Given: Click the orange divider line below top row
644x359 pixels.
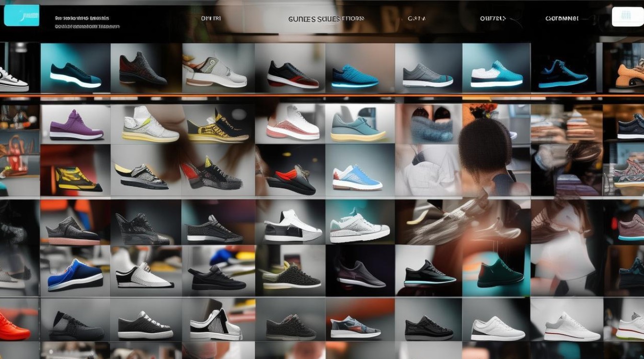Looking at the screenshot, I should pos(322,95).
